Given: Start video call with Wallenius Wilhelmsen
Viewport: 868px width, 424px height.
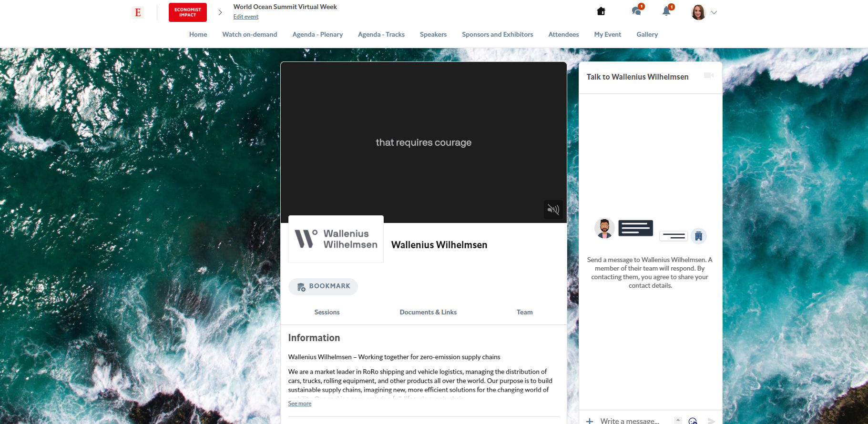Looking at the screenshot, I should coord(709,76).
